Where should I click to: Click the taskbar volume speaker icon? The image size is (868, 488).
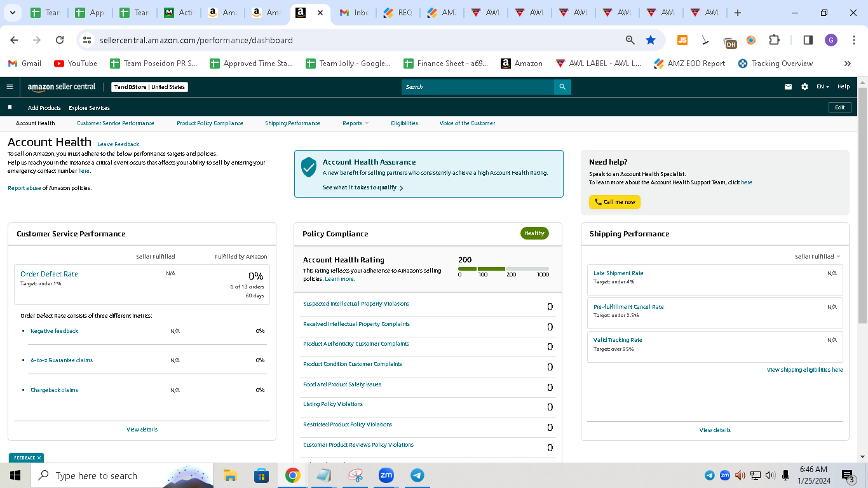(770, 475)
